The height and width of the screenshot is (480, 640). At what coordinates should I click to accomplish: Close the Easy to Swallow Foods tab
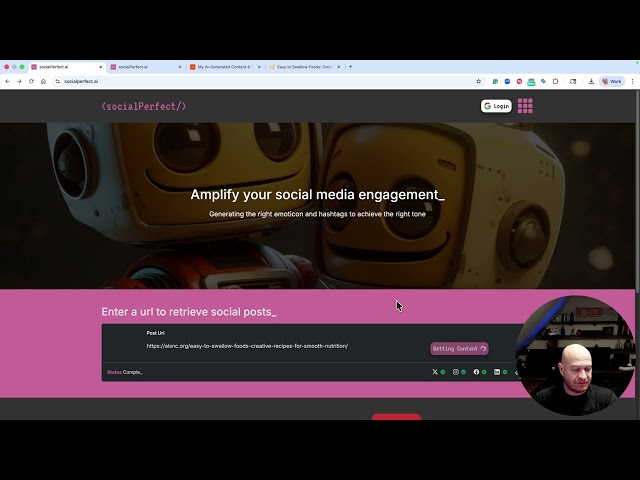click(338, 67)
